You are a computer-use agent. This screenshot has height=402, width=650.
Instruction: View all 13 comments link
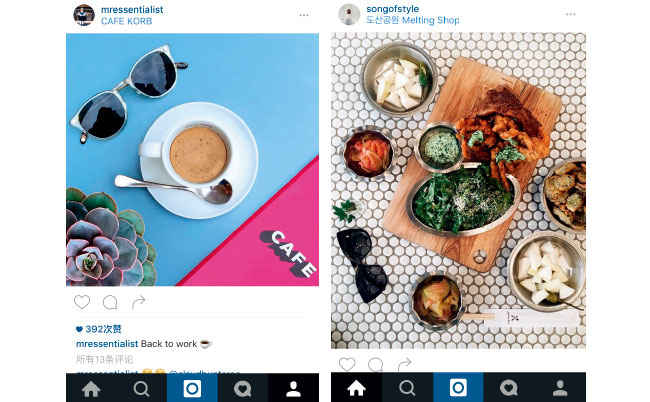point(104,359)
